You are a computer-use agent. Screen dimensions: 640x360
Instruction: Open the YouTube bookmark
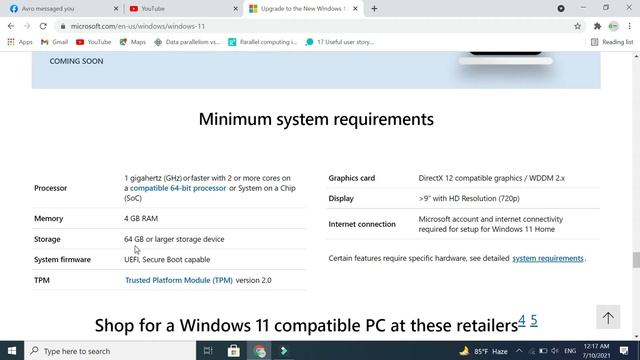[x=93, y=42]
